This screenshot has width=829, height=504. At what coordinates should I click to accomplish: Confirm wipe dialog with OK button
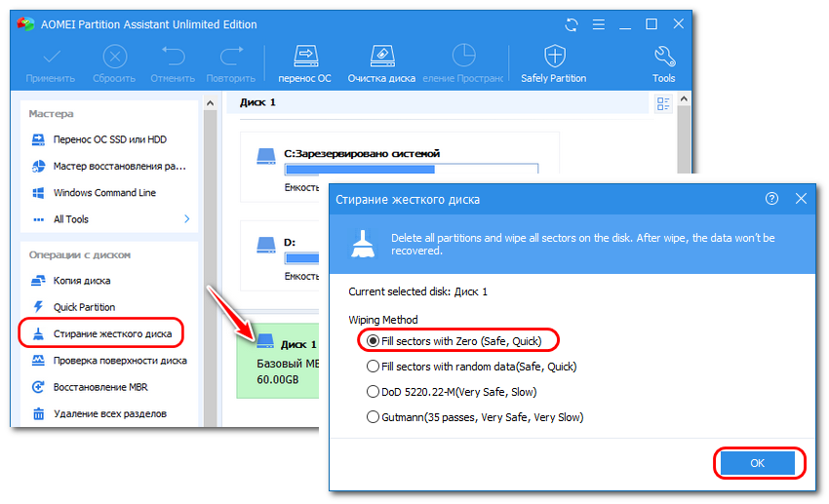[758, 463]
